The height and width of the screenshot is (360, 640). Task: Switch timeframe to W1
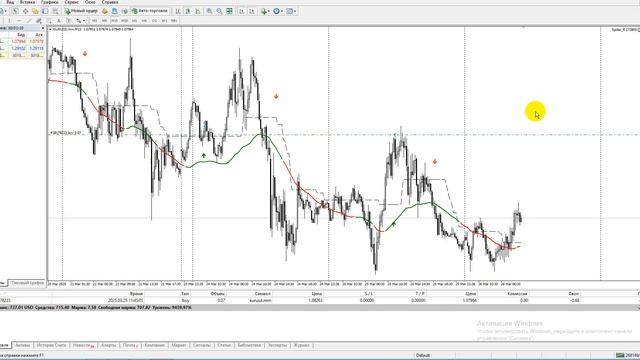pyautogui.click(x=164, y=20)
